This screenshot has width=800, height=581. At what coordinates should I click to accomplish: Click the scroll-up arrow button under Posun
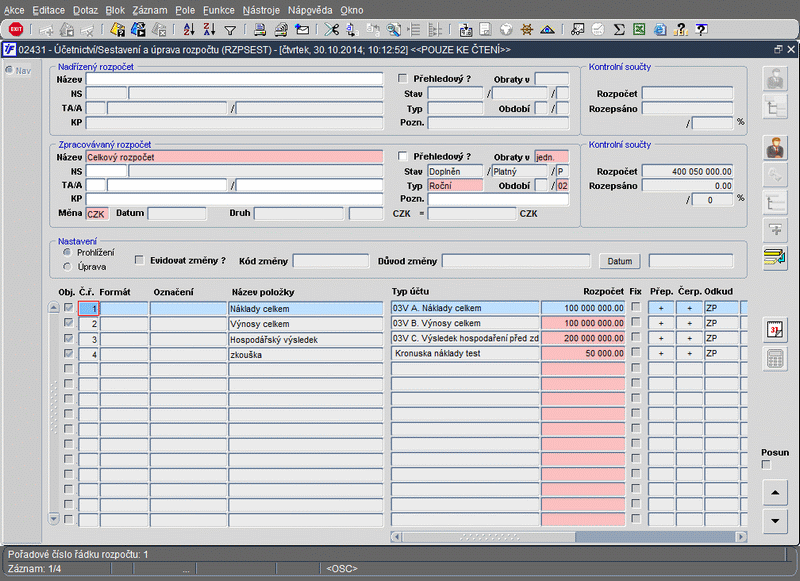pyautogui.click(x=774, y=493)
